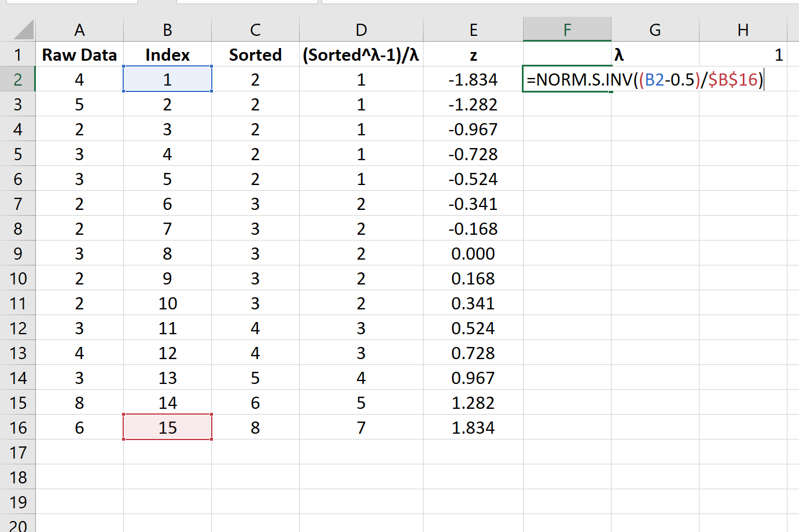Click empty cell A17
The height and width of the screenshot is (532, 799).
pyautogui.click(x=79, y=452)
